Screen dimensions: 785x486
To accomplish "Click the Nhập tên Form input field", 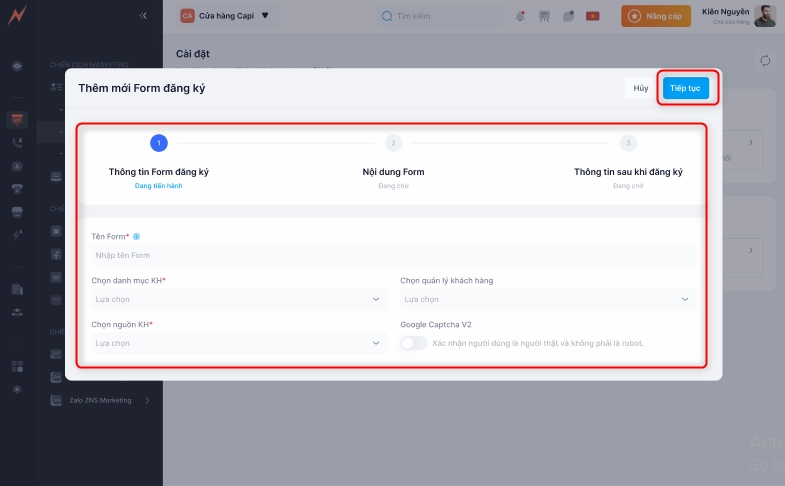I will click(x=393, y=256).
